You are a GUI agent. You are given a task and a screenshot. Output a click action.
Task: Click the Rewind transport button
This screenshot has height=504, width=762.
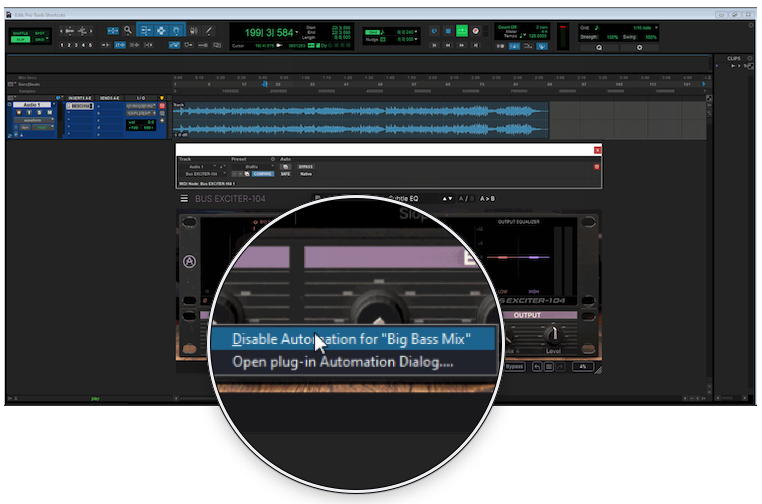coord(448,45)
